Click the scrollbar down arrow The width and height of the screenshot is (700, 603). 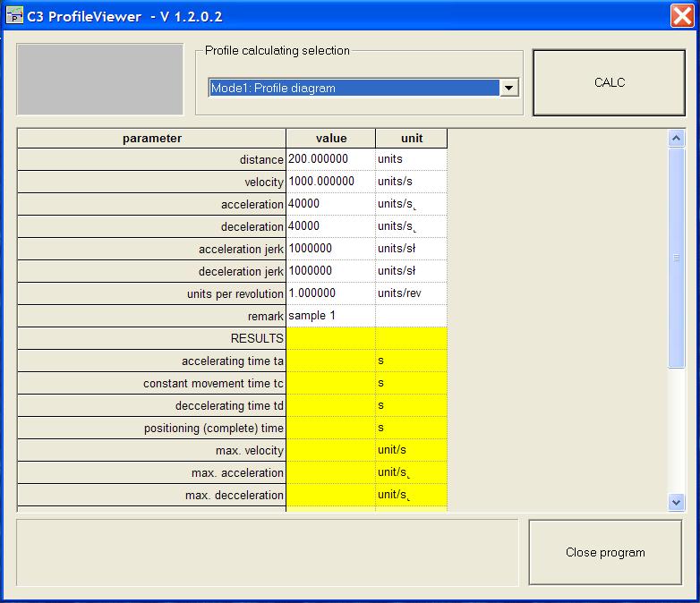click(x=676, y=502)
